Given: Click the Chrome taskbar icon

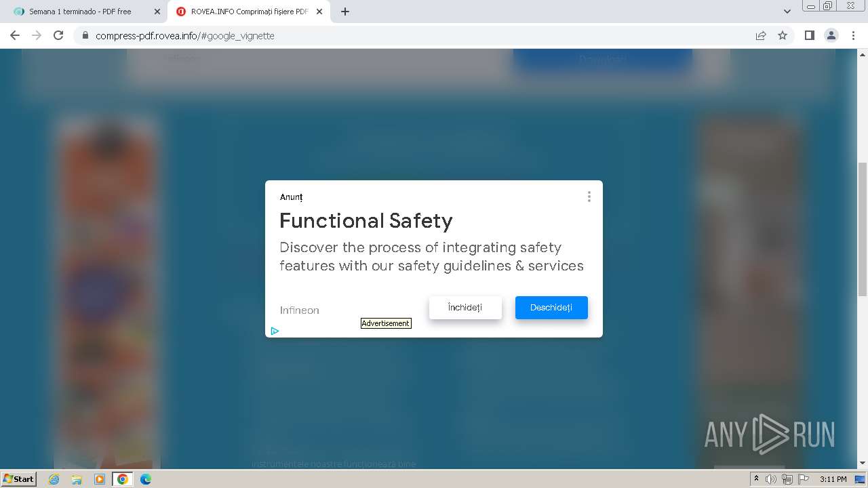Looking at the screenshot, I should pyautogui.click(x=122, y=479).
